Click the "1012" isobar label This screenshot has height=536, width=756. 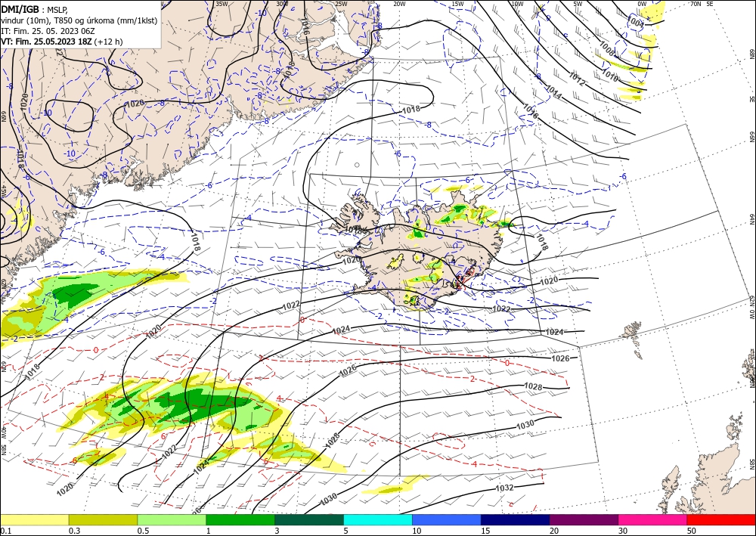577,79
